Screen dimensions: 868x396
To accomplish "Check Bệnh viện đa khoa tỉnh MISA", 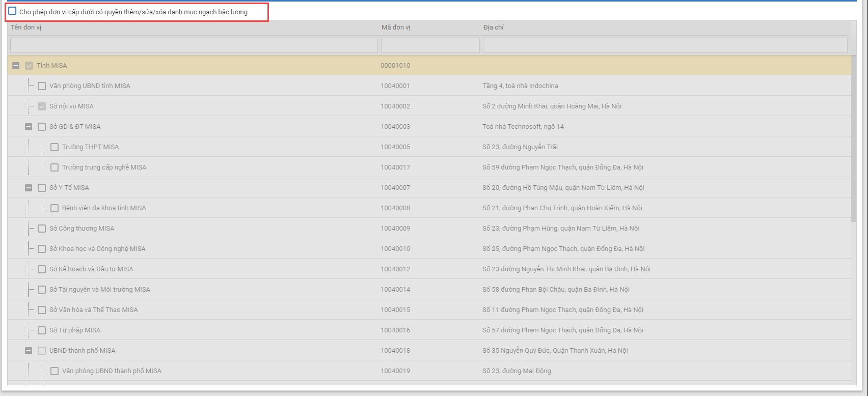I will click(x=55, y=208).
